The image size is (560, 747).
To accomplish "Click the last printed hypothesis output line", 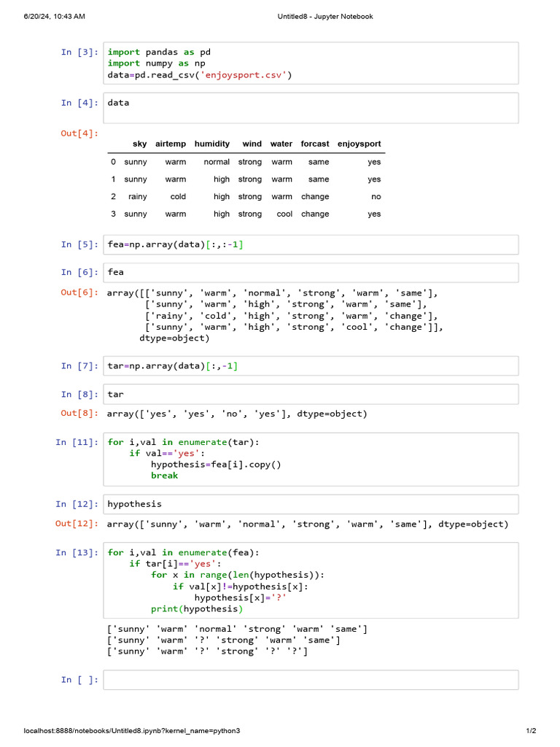I will point(208,651).
